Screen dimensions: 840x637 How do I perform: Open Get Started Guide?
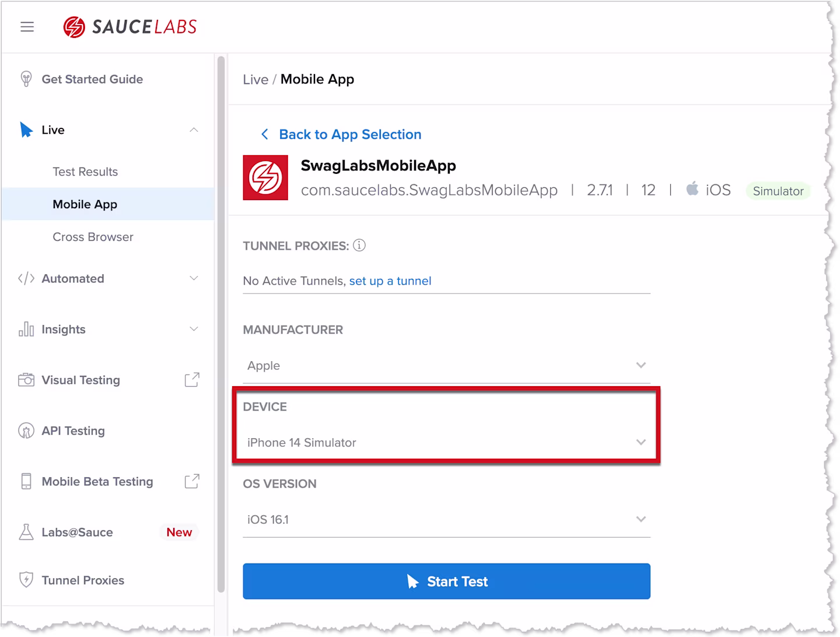(x=92, y=79)
